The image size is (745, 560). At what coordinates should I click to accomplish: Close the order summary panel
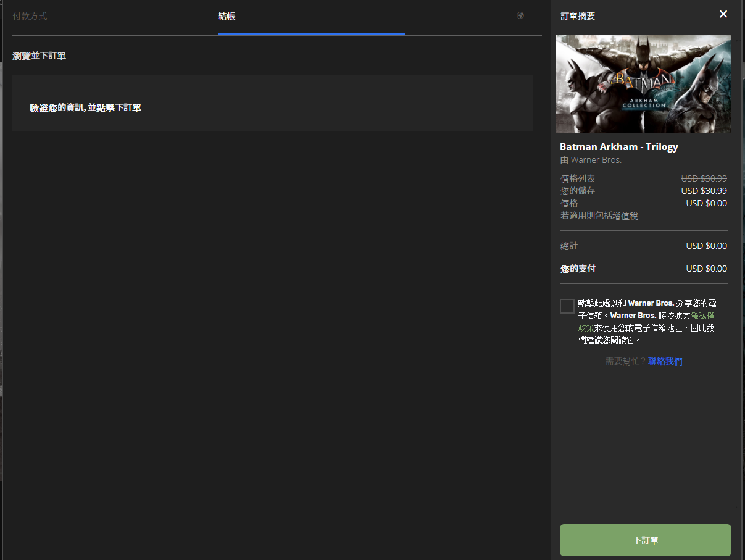click(x=723, y=14)
